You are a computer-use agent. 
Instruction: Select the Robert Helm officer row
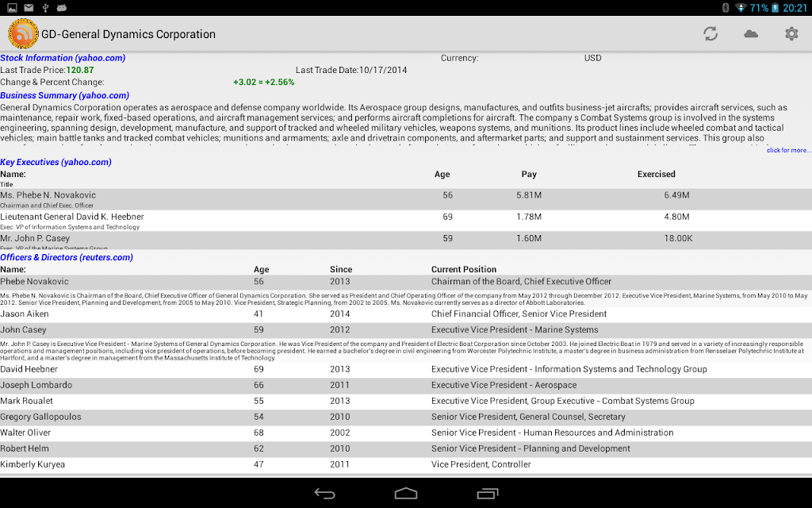pyautogui.click(x=406, y=449)
